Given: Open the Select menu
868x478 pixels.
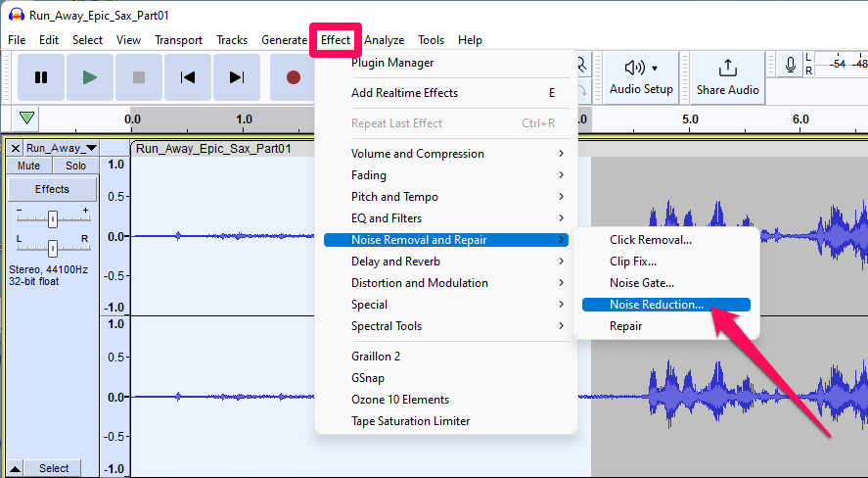Looking at the screenshot, I should (87, 40).
